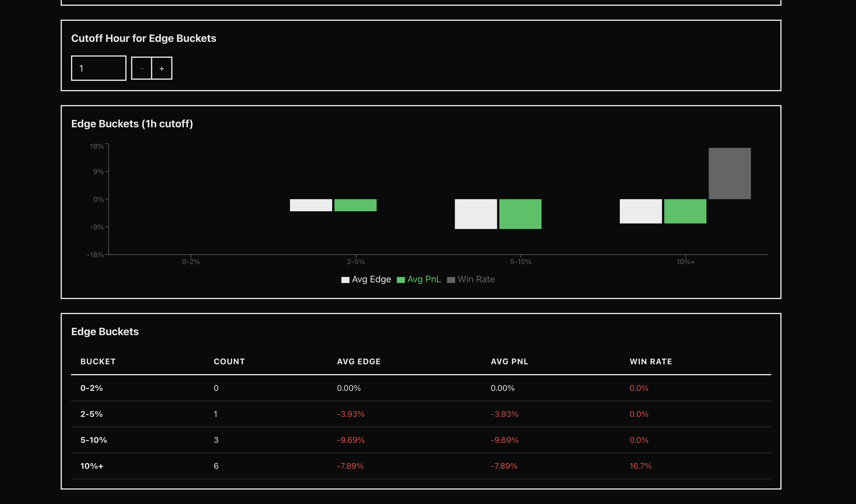
Task: Click the WIN RATE column header
Action: coord(650,362)
